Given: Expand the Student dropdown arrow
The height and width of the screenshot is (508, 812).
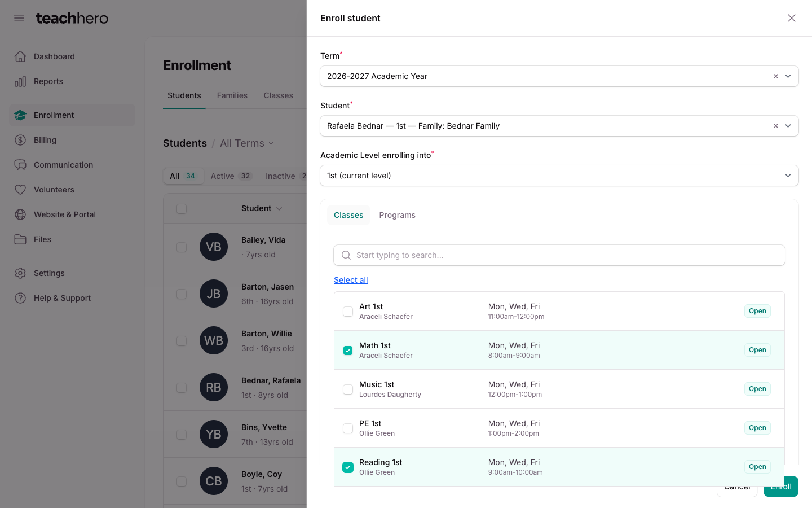Looking at the screenshot, I should (x=788, y=126).
